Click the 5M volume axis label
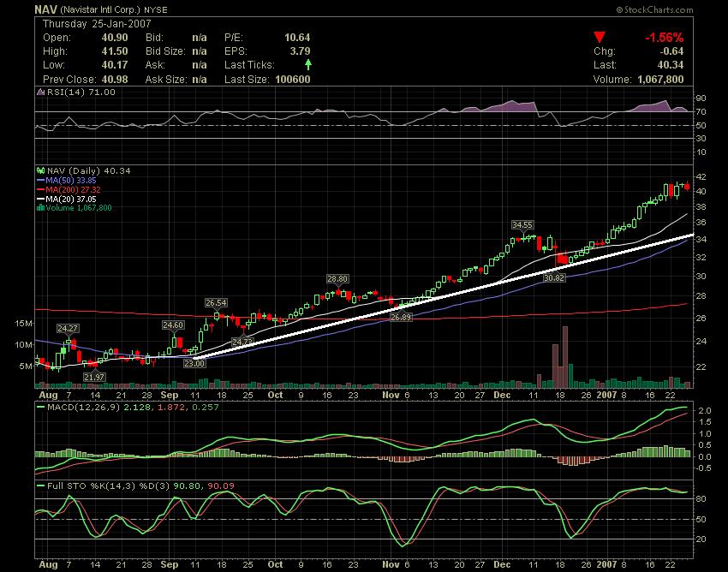The height and width of the screenshot is (572, 728). (x=26, y=366)
